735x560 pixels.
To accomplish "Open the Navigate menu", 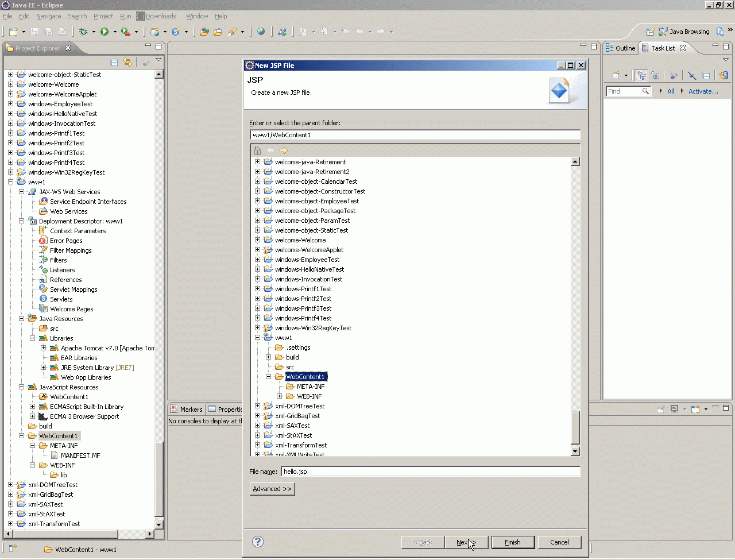I will (x=48, y=16).
